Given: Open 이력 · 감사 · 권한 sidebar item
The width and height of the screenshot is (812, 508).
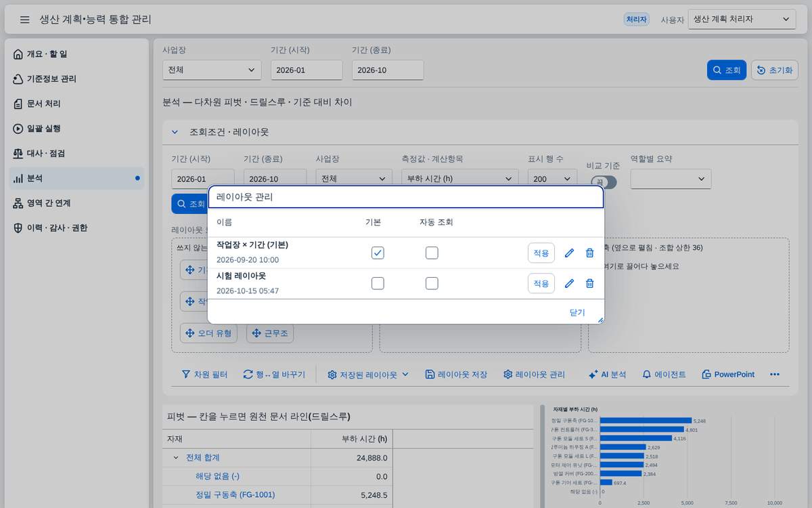Looking at the screenshot, I should 77,228.
